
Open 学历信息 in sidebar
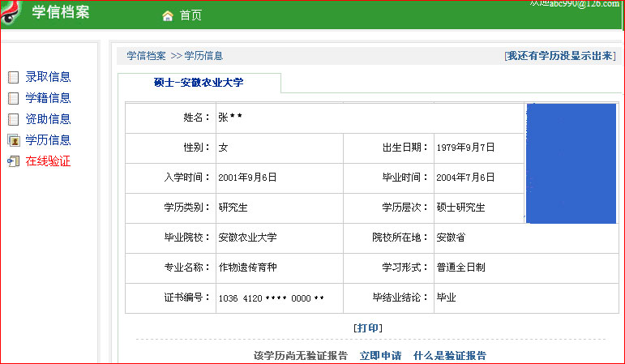(x=48, y=140)
